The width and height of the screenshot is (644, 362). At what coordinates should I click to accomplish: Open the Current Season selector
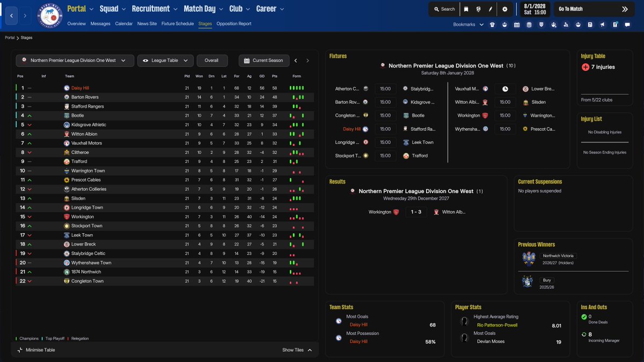pos(264,61)
